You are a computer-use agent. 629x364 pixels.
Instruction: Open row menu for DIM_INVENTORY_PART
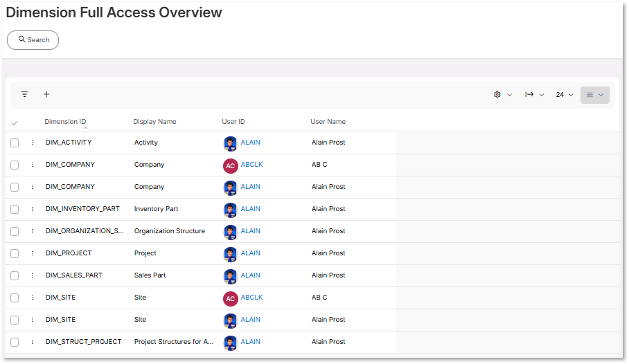[x=33, y=209]
